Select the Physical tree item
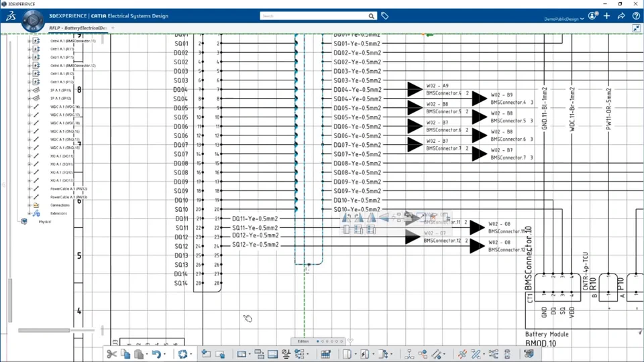The height and width of the screenshot is (362, 644). pyautogui.click(x=45, y=222)
